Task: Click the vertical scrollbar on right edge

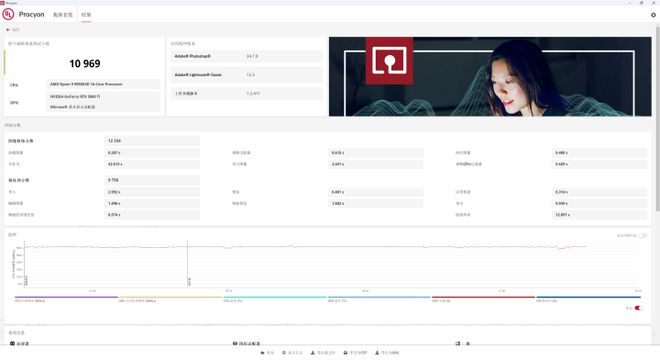Action: point(657,118)
